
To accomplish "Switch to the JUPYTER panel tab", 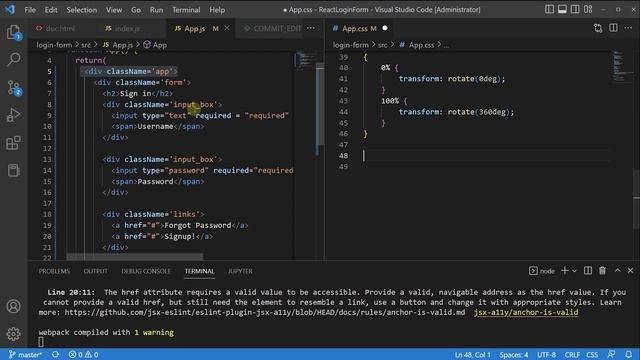I will [240, 271].
